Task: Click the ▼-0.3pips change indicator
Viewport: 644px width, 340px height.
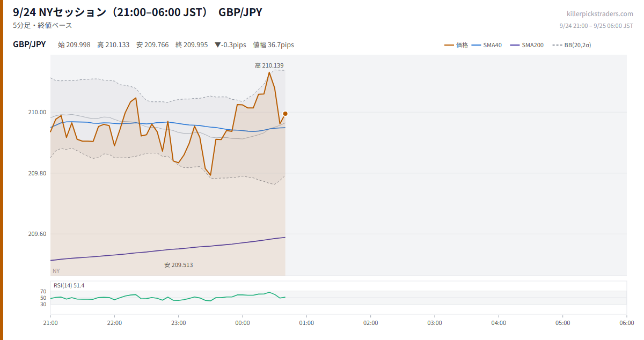Action: 230,45
